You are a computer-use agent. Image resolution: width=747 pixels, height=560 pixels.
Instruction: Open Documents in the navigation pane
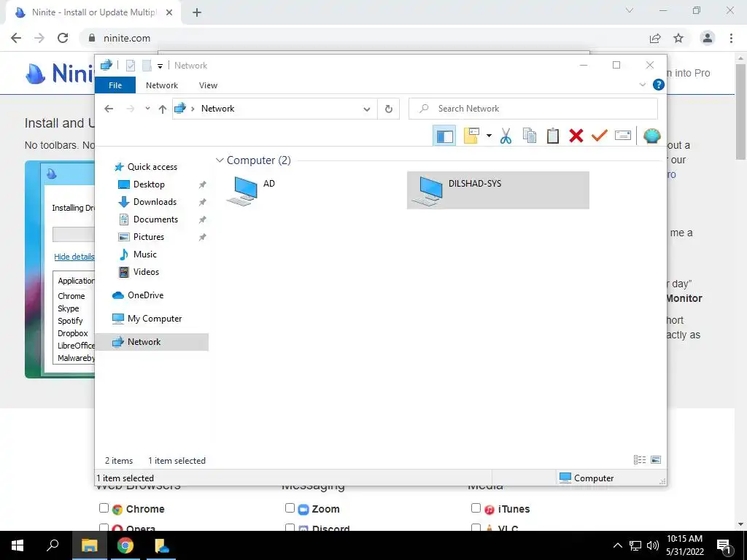point(155,219)
